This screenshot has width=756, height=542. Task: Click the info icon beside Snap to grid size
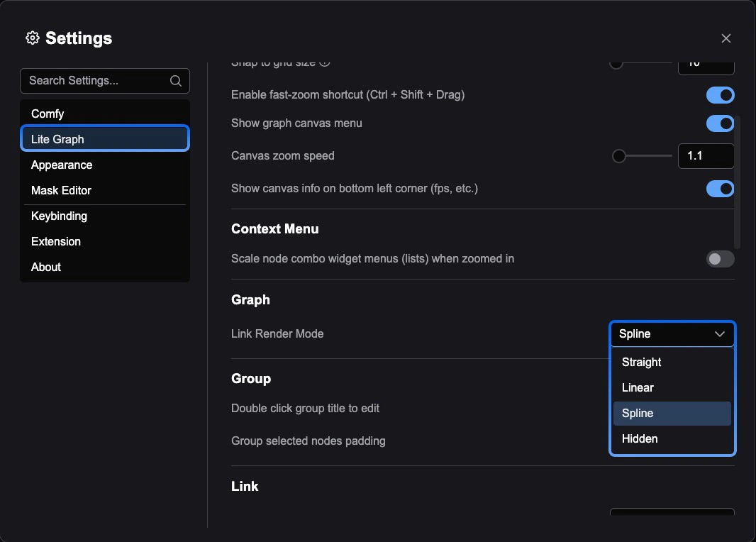(326, 61)
